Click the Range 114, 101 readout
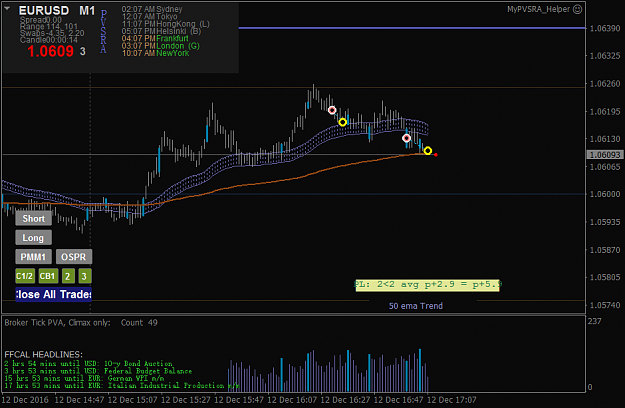 pos(49,27)
